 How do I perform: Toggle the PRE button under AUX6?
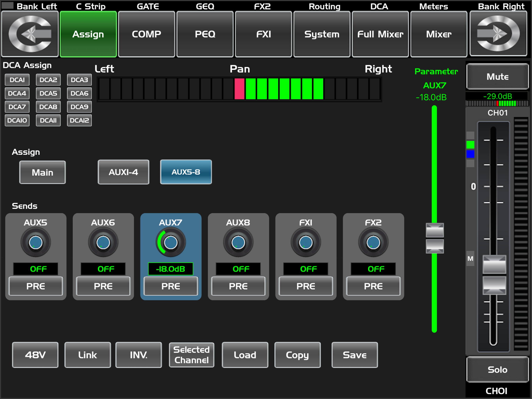point(103,286)
